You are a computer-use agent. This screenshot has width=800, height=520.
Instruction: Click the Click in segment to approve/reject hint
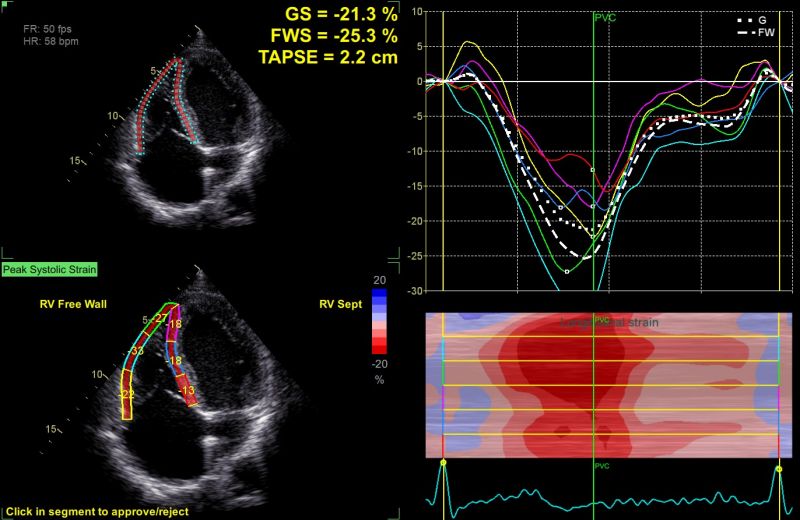(97, 512)
